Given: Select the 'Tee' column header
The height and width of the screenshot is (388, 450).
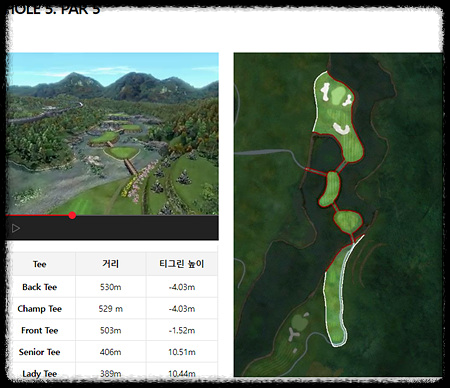Looking at the screenshot, I should pos(40,264).
